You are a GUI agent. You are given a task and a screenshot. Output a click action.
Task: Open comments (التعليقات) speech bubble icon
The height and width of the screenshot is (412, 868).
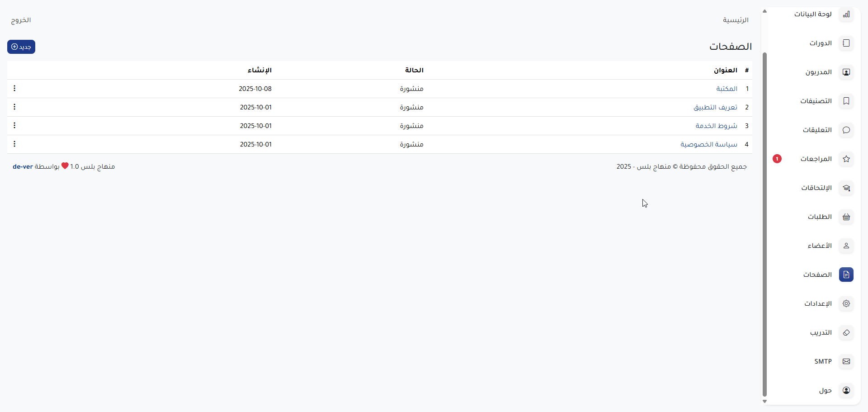[846, 130]
